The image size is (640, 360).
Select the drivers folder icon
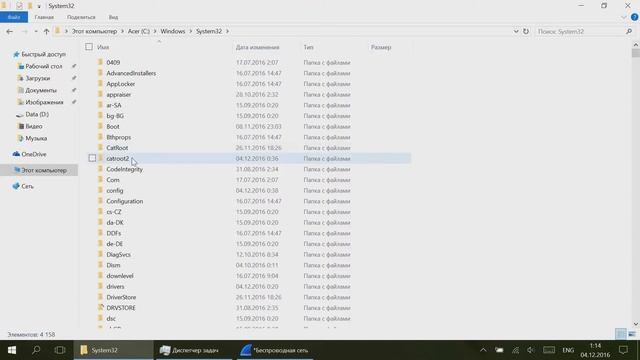[x=100, y=286]
